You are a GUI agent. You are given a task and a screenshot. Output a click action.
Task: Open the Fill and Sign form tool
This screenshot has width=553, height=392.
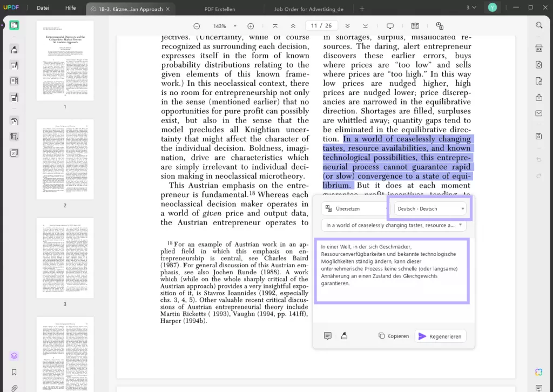click(x=14, y=98)
